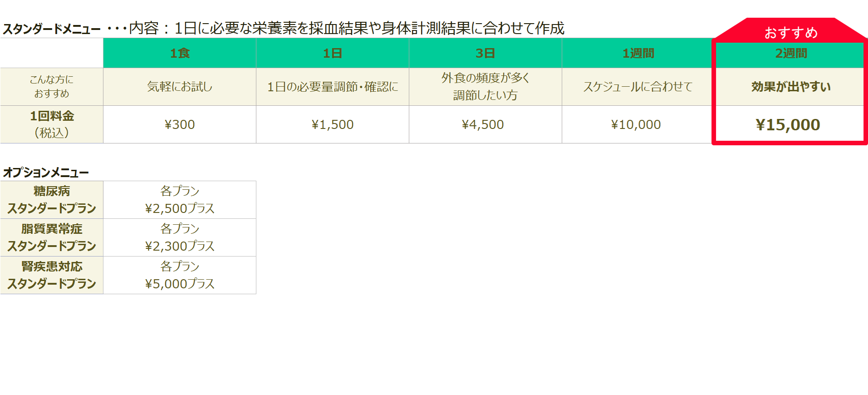Click the スケジュールに合わせて cell
Image resolution: width=868 pixels, height=395 pixels.
(638, 87)
